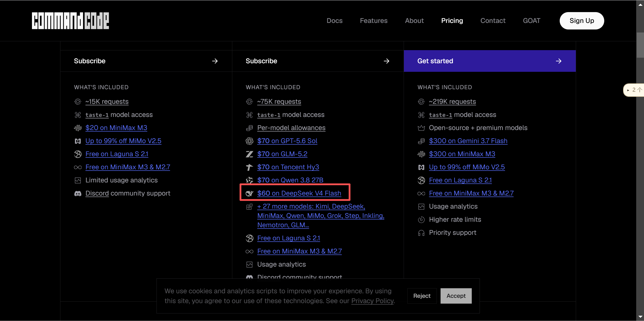This screenshot has width=644, height=321.
Task: Click the headset icon beside Priority support
Action: 421,233
